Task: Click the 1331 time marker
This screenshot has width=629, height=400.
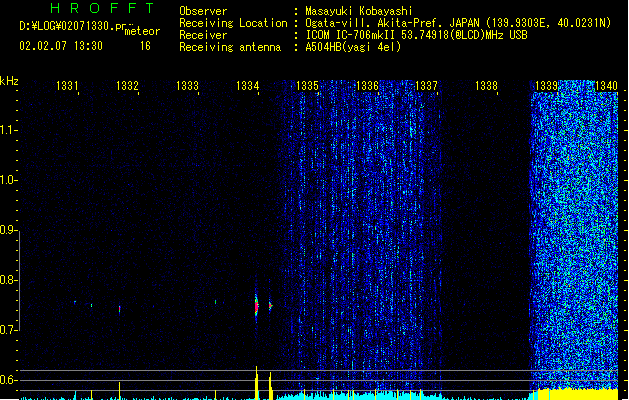Action: coord(67,86)
